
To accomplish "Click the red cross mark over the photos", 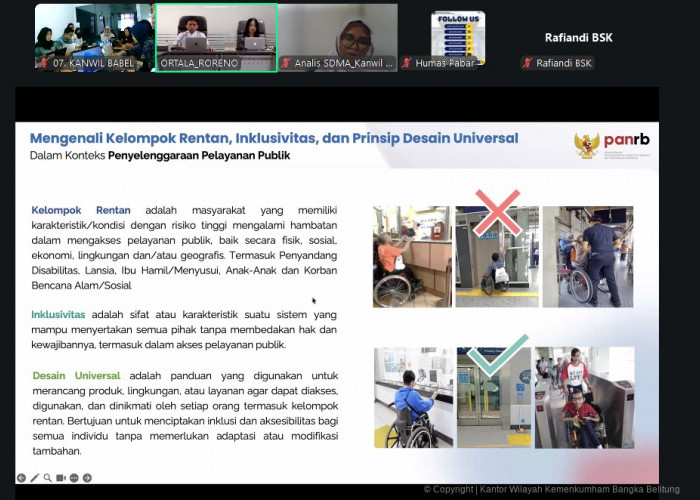I will pos(497,212).
